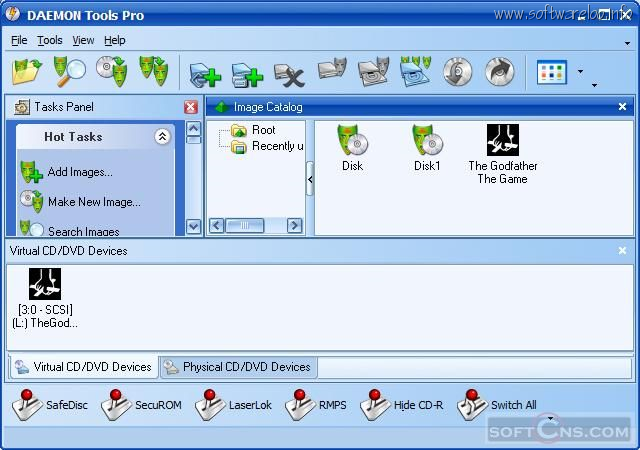Switch to Virtual CD/DVD Devices tab
Image resolution: width=640 pixels, height=450 pixels.
(83, 367)
